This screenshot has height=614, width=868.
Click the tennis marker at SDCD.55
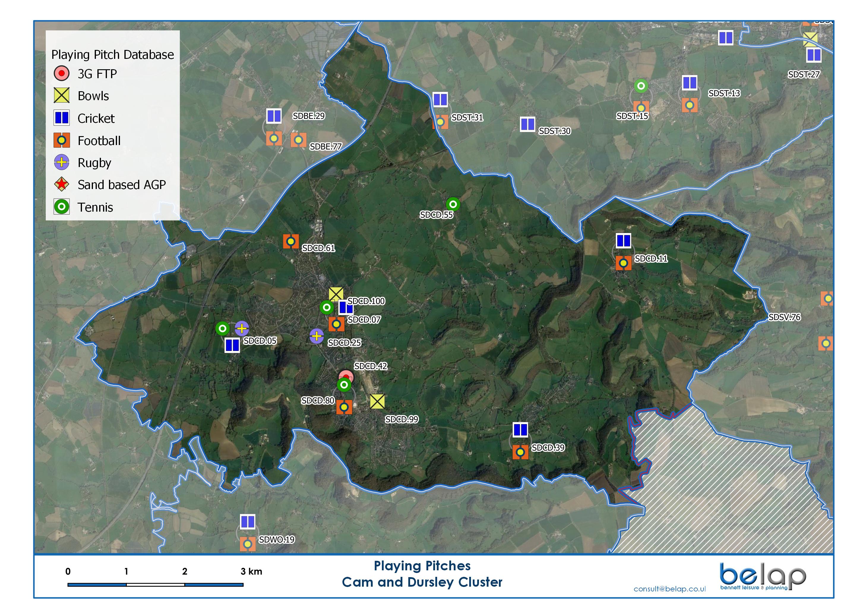[453, 204]
